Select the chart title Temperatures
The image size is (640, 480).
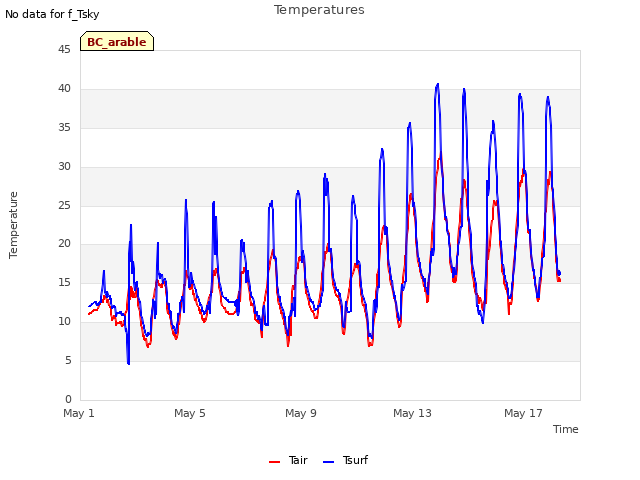(x=319, y=10)
